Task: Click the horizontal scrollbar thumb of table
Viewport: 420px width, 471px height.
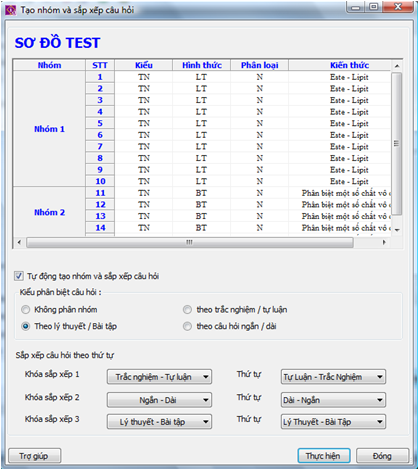Action: tap(190, 242)
